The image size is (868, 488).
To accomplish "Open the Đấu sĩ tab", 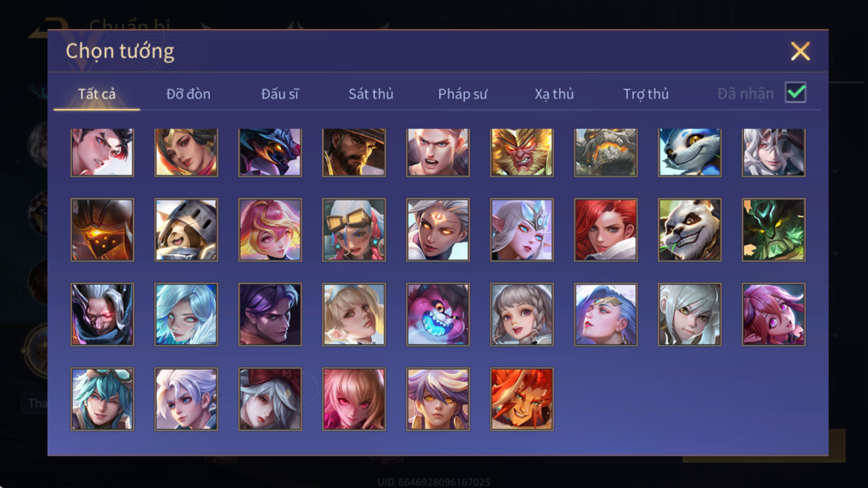I will tap(280, 94).
